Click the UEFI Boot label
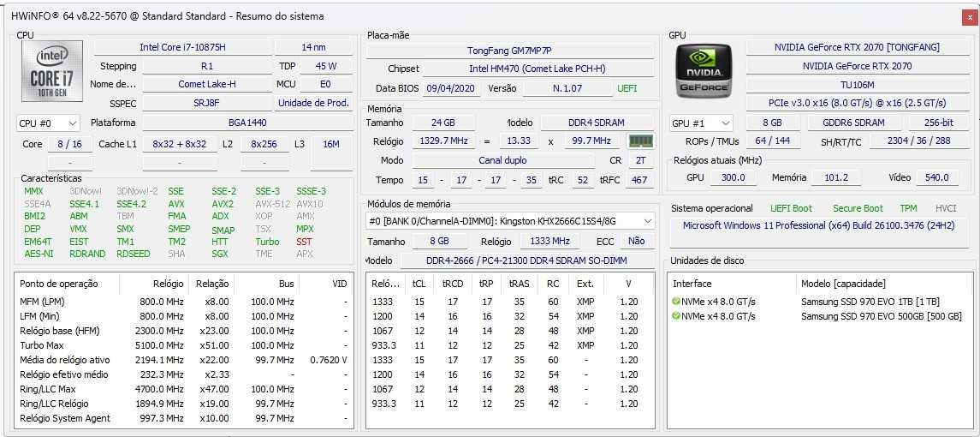The width and height of the screenshot is (980, 437). [x=791, y=208]
